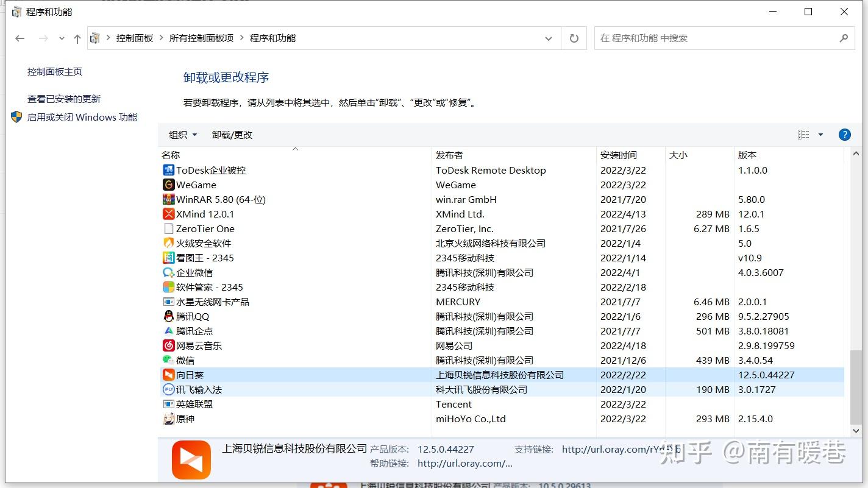868x488 pixels.
Task: Click version cell 12.5.0.44227 in list
Action: tap(766, 375)
